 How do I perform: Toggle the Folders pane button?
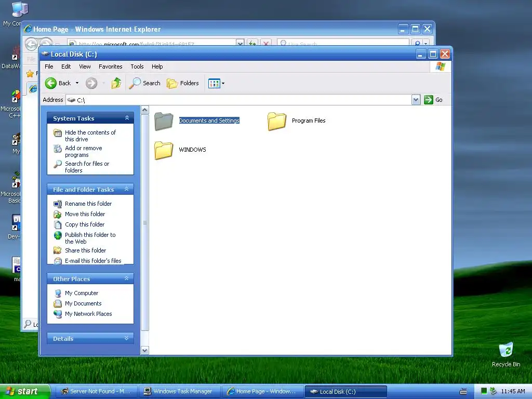(182, 83)
